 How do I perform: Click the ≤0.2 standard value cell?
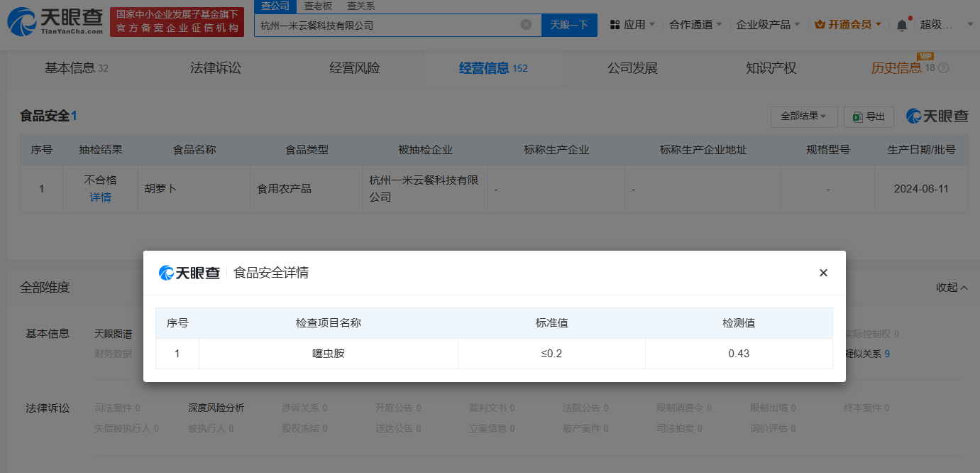tap(551, 354)
